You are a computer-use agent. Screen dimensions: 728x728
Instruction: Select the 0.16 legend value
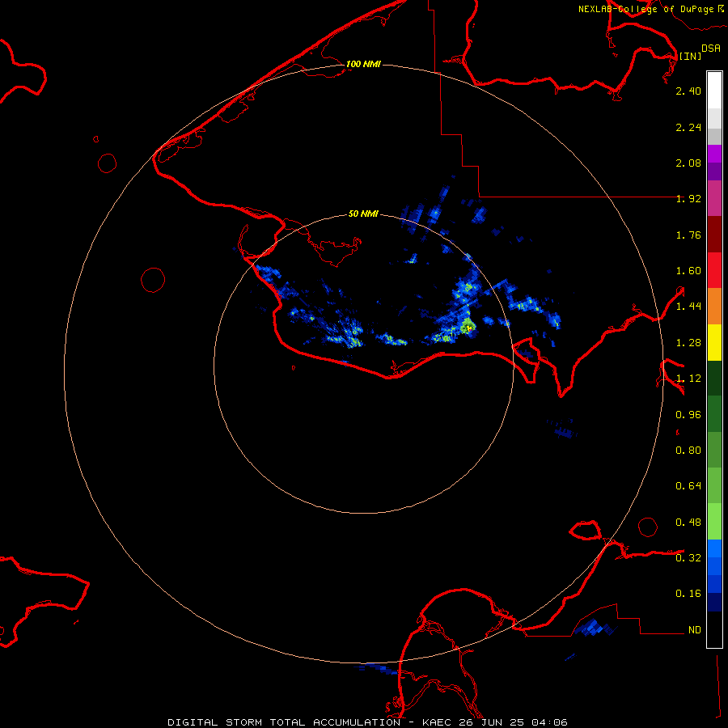688,594
